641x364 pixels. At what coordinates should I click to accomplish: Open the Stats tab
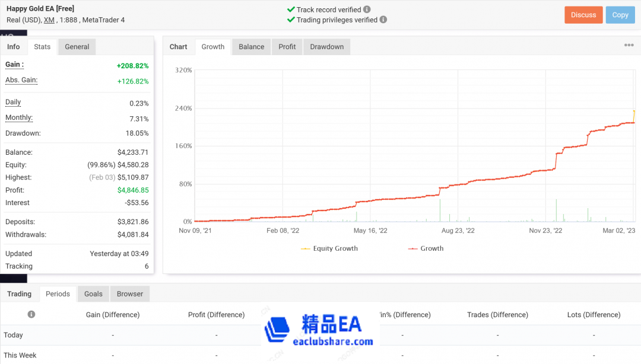[x=42, y=46]
